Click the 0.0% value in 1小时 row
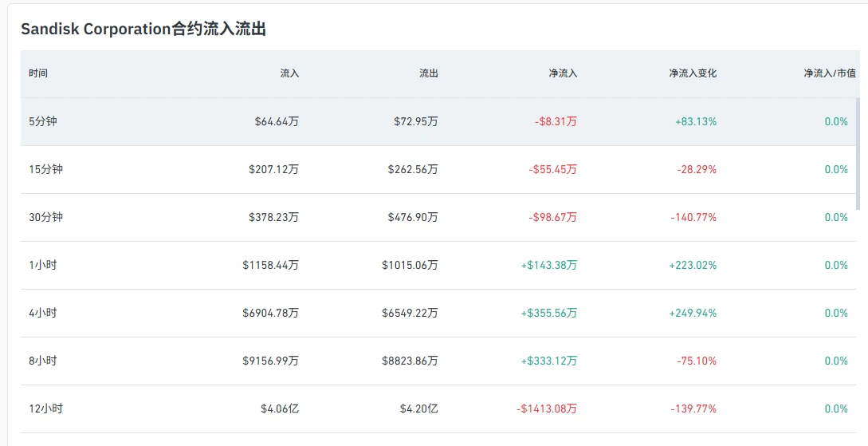868x446 pixels. pos(836,265)
